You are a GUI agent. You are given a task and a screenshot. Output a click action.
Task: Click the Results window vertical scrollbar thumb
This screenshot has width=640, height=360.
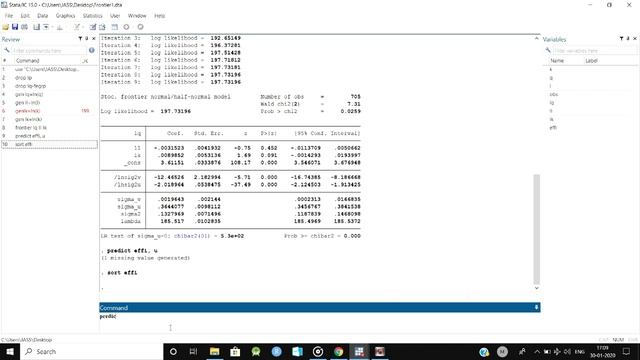[x=536, y=229]
